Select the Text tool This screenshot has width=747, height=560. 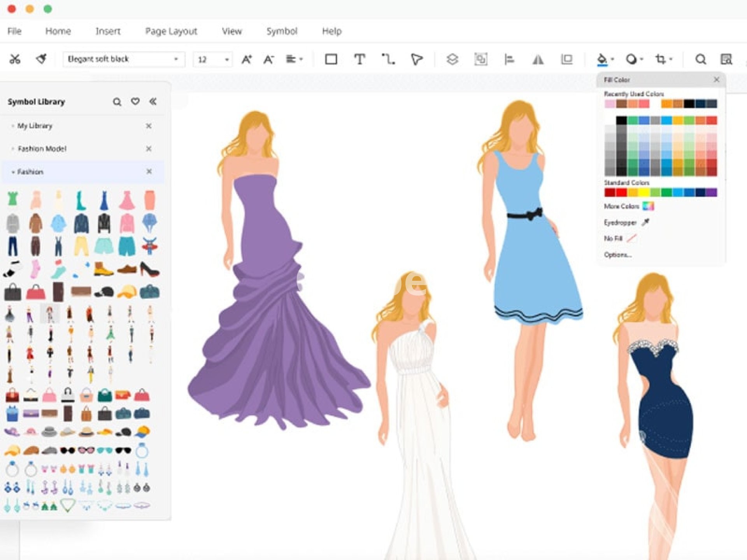359,59
